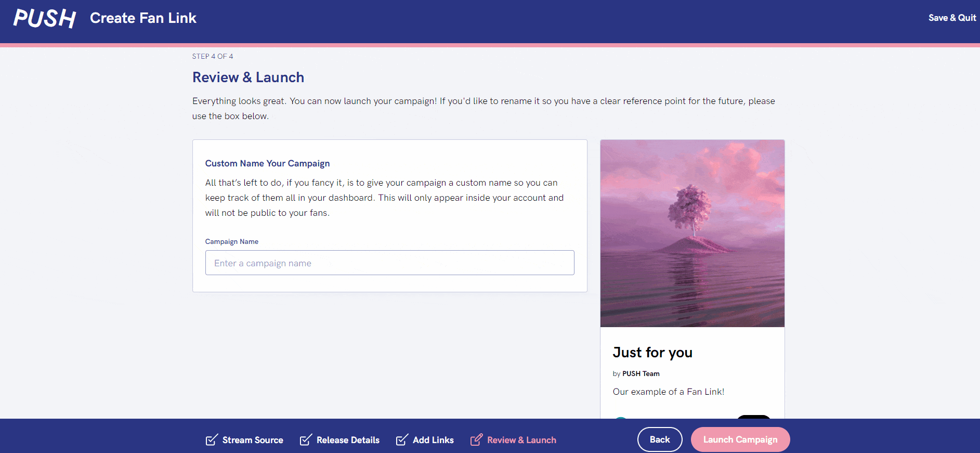Image resolution: width=980 pixels, height=453 pixels.
Task: Click 'Our example of a Fan Link!' text
Action: coord(669,392)
